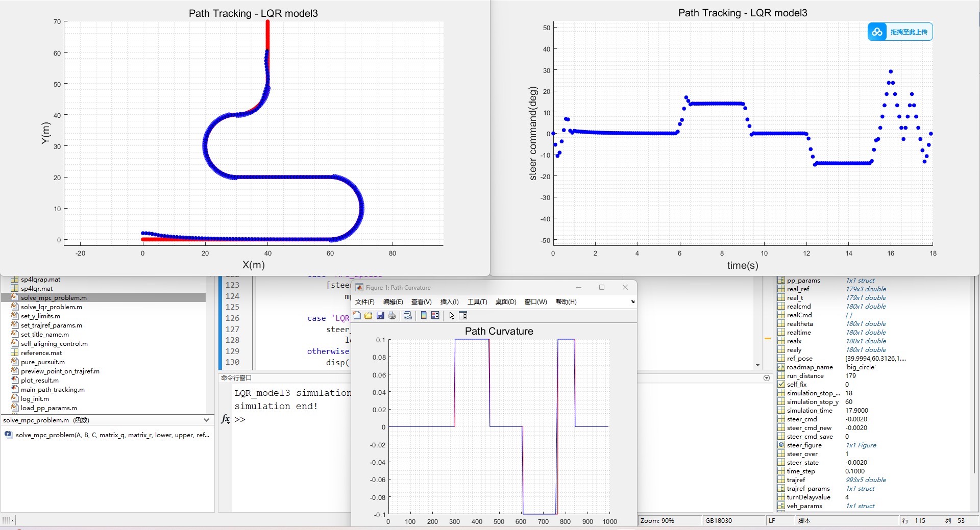The height and width of the screenshot is (530, 980).
Task: Click the Link Plot icon in figure toolbar
Action: tap(407, 316)
